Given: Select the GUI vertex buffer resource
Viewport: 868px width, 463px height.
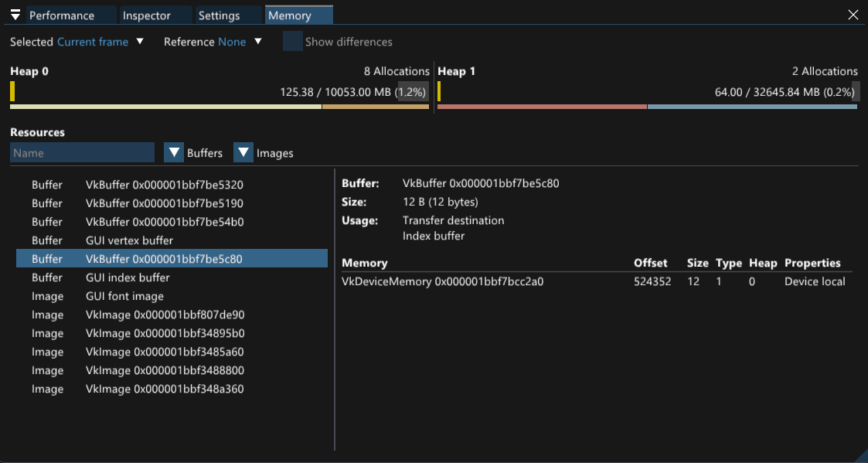Looking at the screenshot, I should click(x=129, y=240).
